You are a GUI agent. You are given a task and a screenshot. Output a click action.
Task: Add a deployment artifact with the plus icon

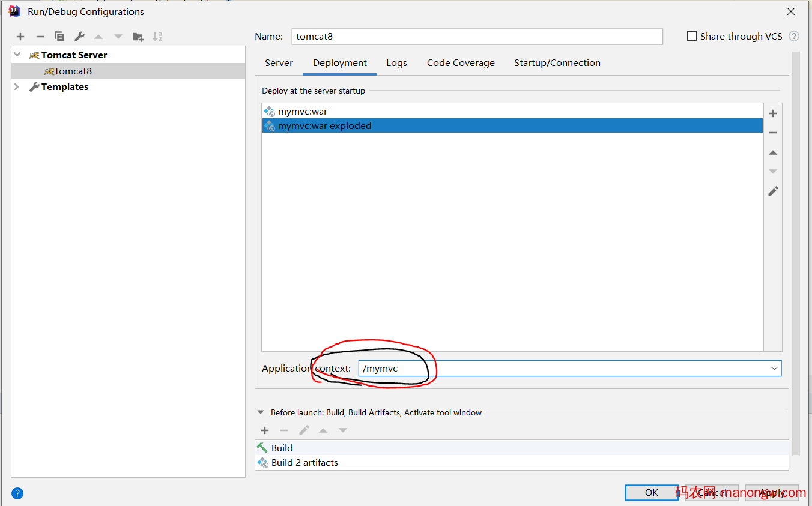point(773,113)
